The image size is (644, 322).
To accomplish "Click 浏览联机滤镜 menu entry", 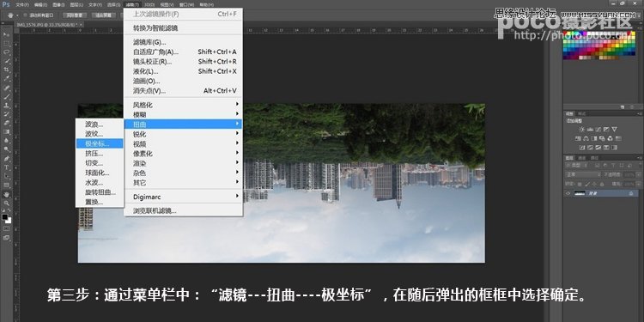I will pos(183,210).
